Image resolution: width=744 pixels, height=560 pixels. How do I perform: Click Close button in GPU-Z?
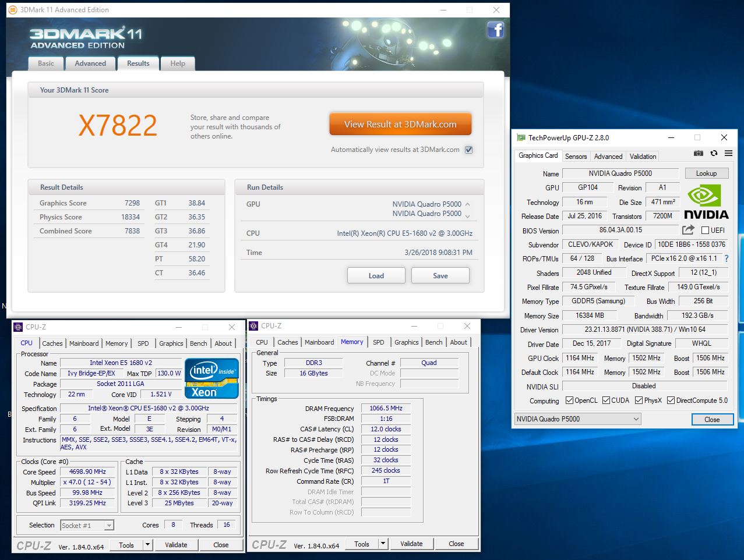click(712, 420)
